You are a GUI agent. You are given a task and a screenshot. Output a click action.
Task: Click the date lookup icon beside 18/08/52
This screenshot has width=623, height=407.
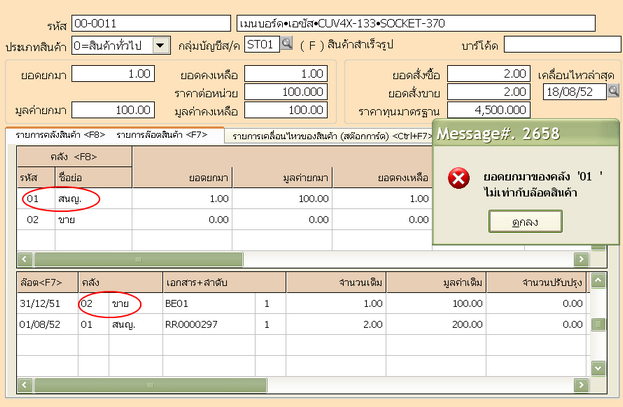(614, 91)
